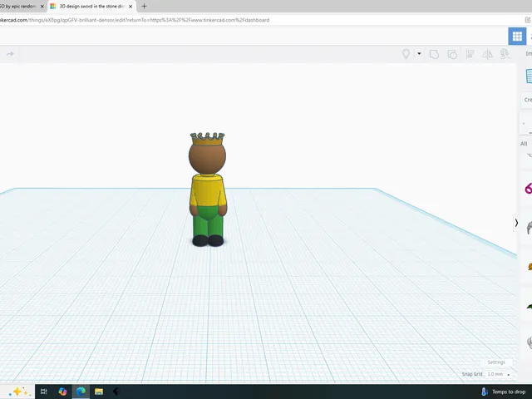Close the 'by epic random' browser tab

(x=42, y=7)
